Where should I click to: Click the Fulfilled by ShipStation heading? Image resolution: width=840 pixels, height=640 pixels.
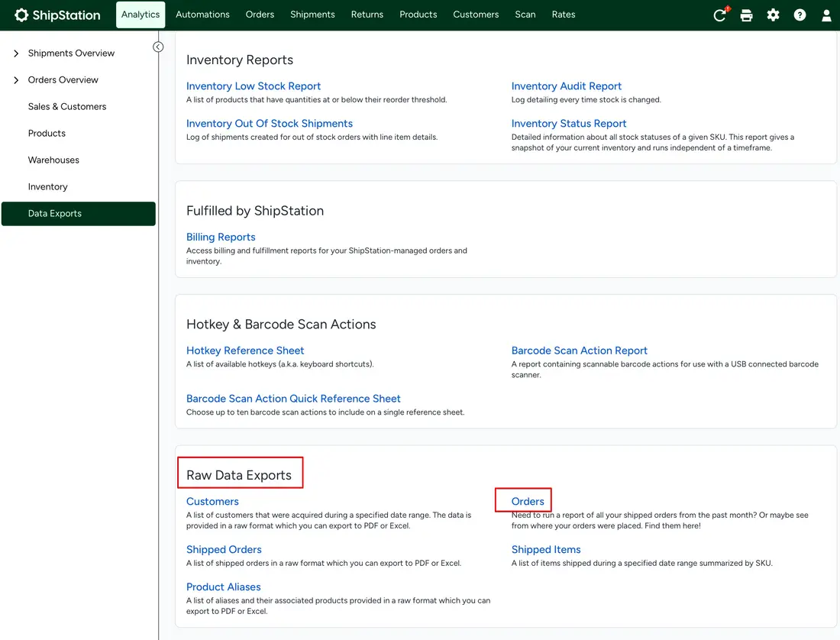(x=255, y=211)
